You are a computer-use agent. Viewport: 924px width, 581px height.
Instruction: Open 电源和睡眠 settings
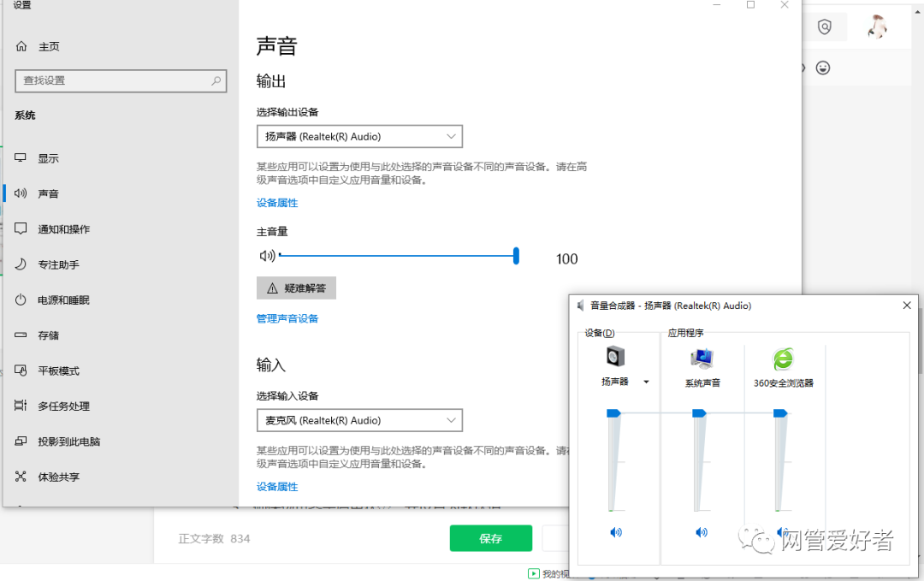(63, 300)
